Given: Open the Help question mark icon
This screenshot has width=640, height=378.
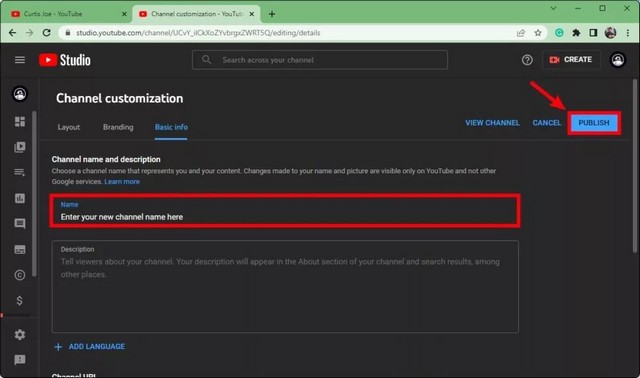Looking at the screenshot, I should 527,60.
